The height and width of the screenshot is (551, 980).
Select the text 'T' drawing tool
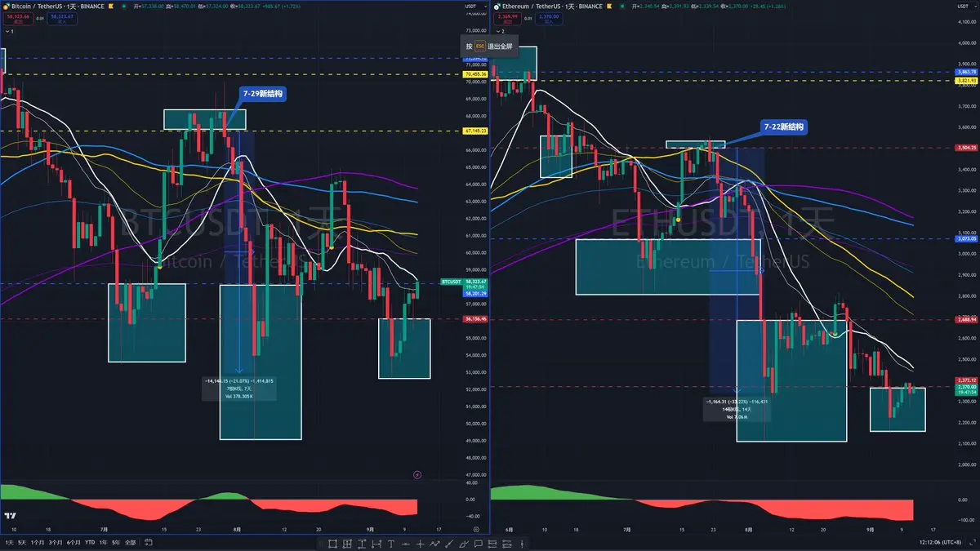391,543
